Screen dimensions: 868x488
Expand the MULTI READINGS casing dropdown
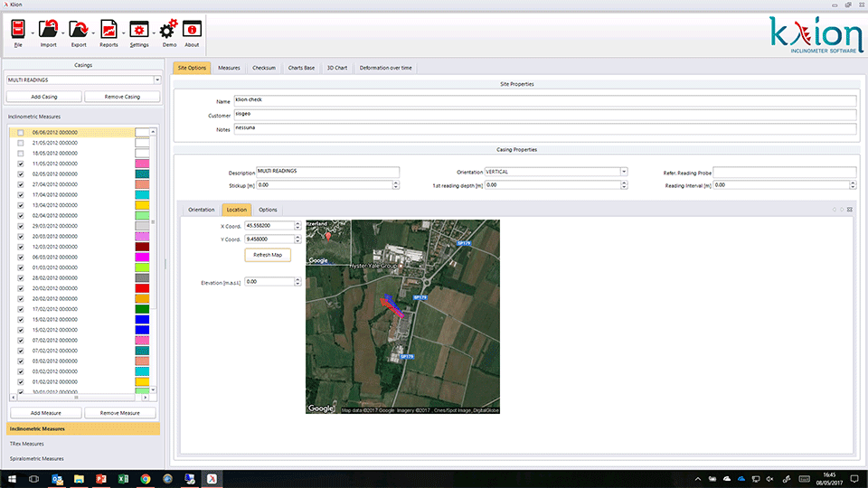[x=156, y=80]
